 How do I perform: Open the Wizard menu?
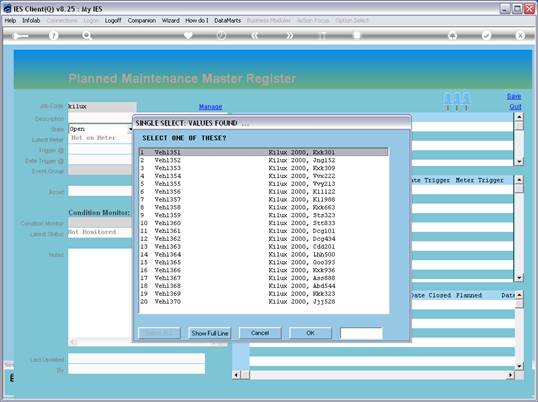pos(171,21)
